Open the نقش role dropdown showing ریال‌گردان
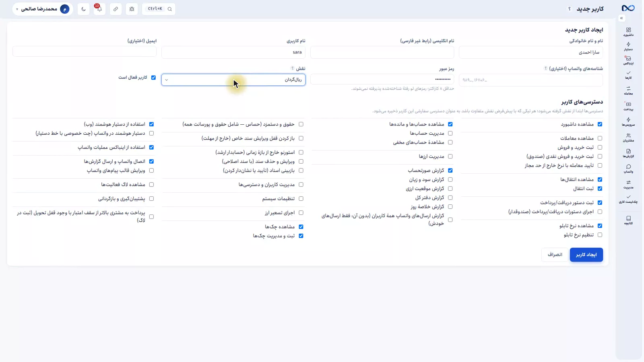 tap(233, 80)
